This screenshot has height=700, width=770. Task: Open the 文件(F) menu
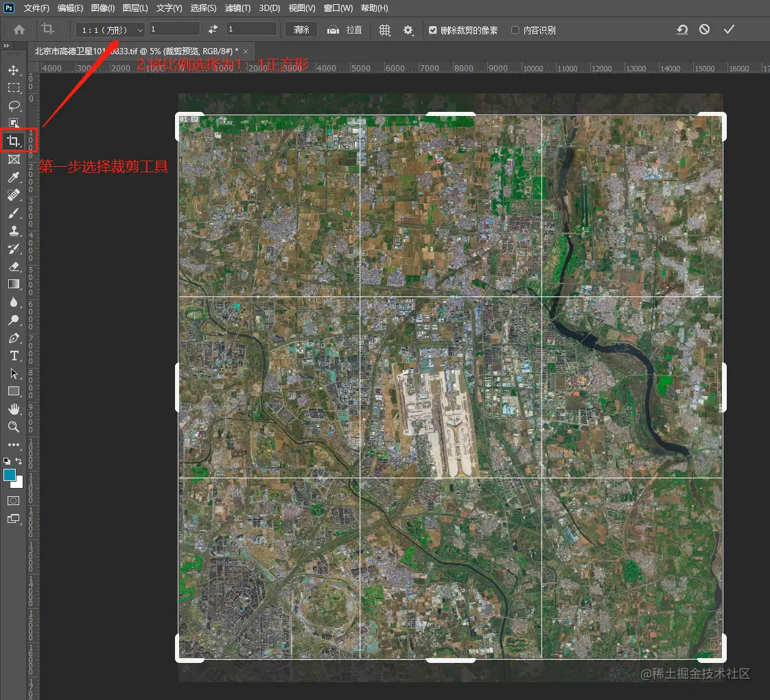[36, 8]
